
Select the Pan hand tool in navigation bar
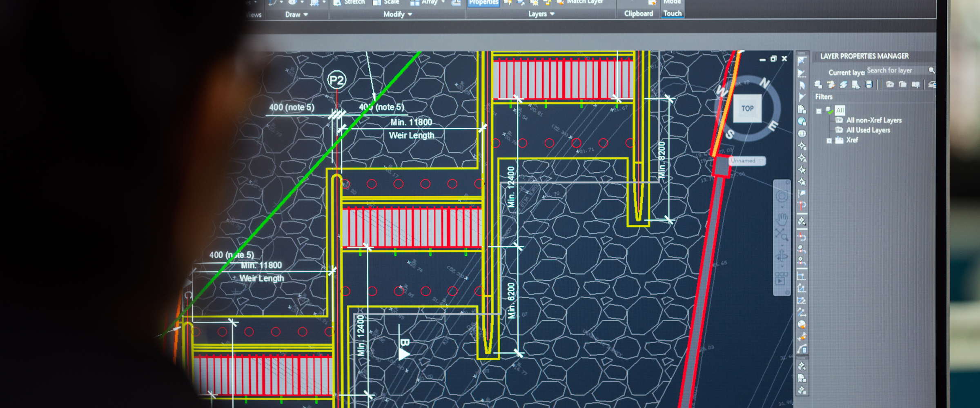(782, 219)
